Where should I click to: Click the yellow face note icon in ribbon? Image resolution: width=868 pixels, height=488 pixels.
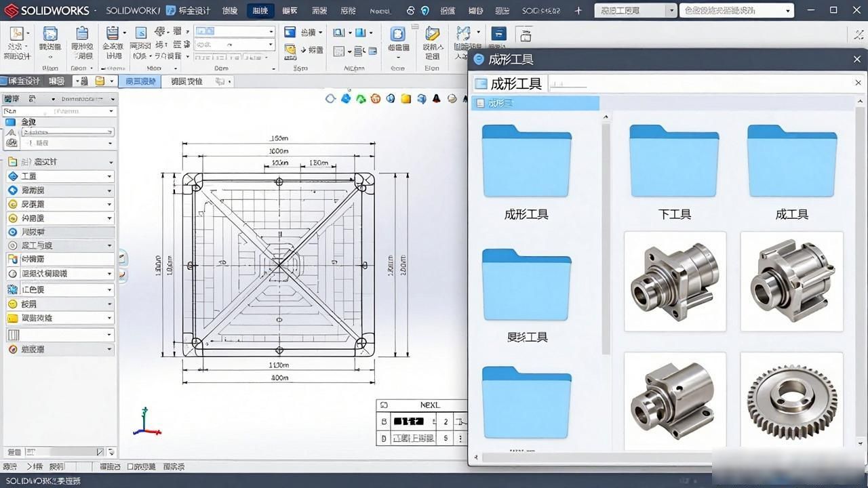(290, 49)
